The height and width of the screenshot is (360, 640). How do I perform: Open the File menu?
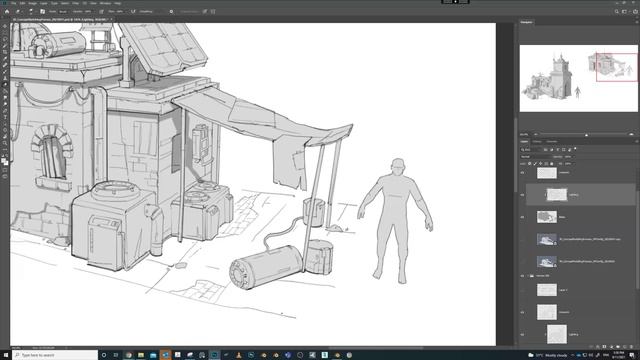[x=13, y=3]
